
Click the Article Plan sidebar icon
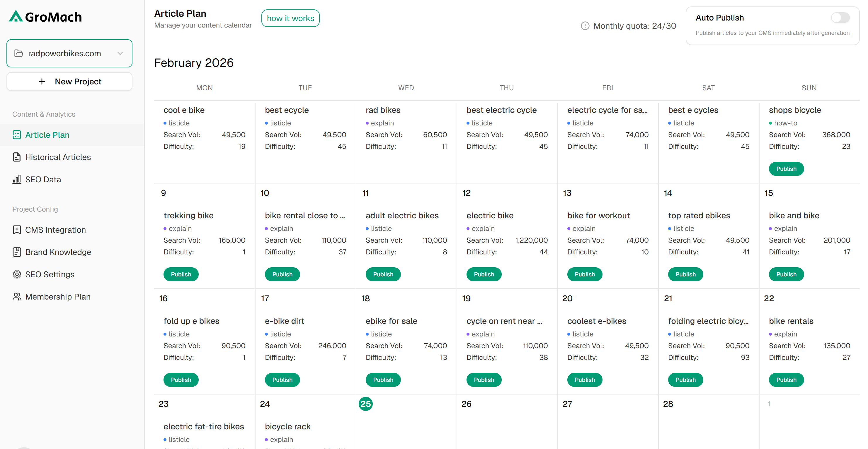[x=16, y=135]
